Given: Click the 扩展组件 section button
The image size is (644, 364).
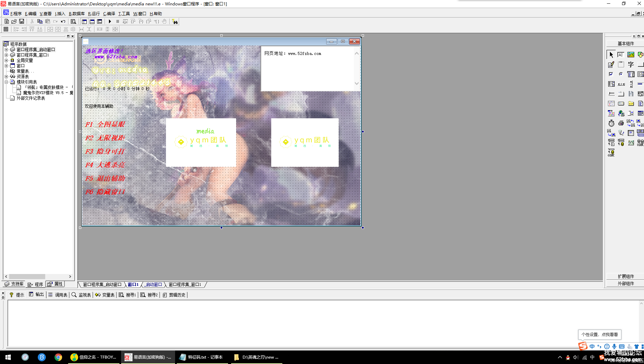Looking at the screenshot, I should click(x=626, y=276).
